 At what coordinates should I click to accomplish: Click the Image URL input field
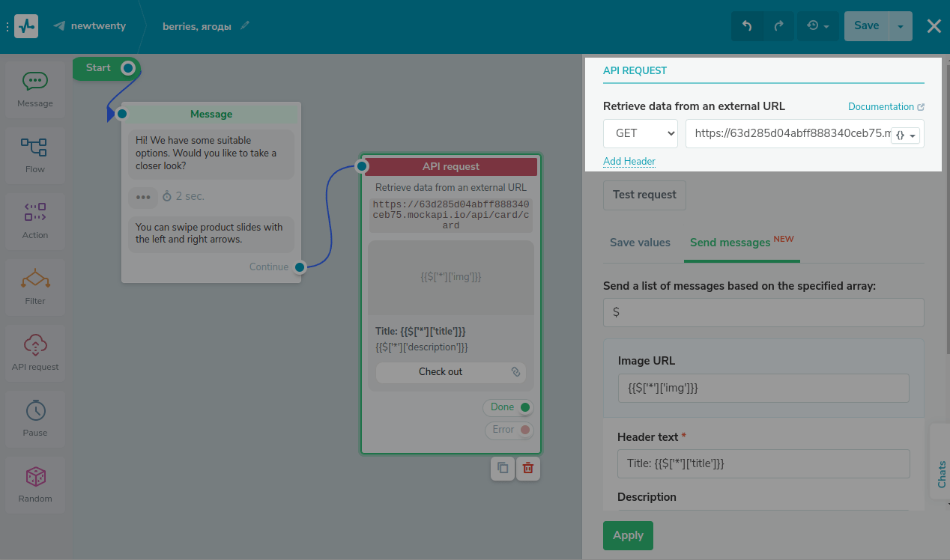tap(763, 389)
